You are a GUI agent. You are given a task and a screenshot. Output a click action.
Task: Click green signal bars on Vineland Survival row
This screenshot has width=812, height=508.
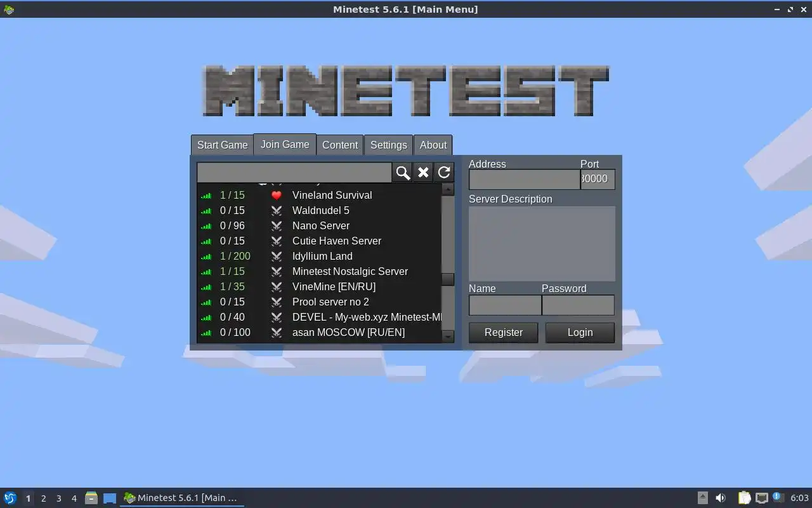point(206,196)
